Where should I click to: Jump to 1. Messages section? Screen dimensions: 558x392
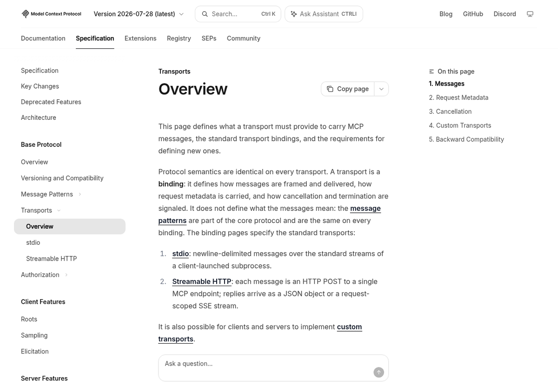click(447, 84)
